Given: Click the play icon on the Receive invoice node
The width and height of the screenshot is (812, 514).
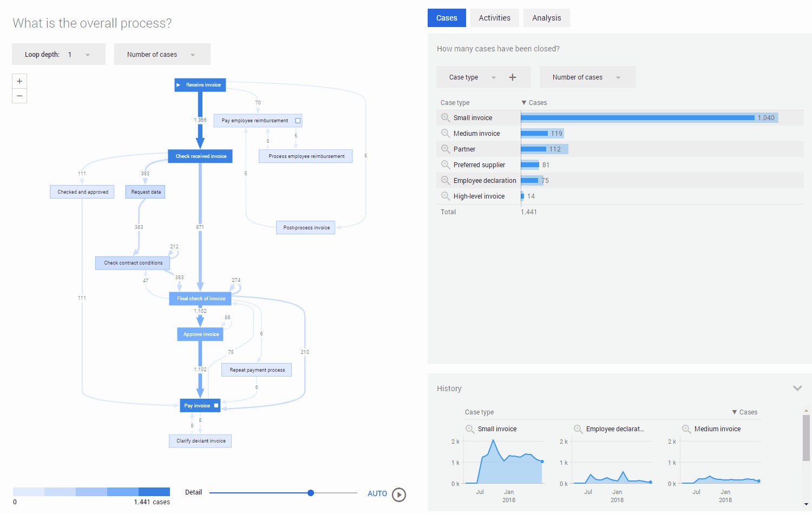Looking at the screenshot, I should click(179, 84).
